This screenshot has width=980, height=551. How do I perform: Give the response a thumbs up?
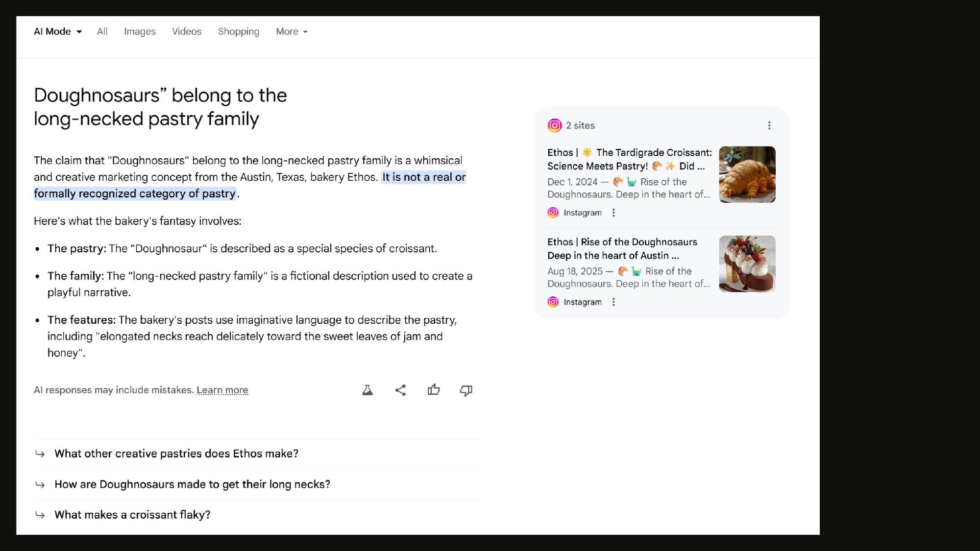[x=433, y=390]
